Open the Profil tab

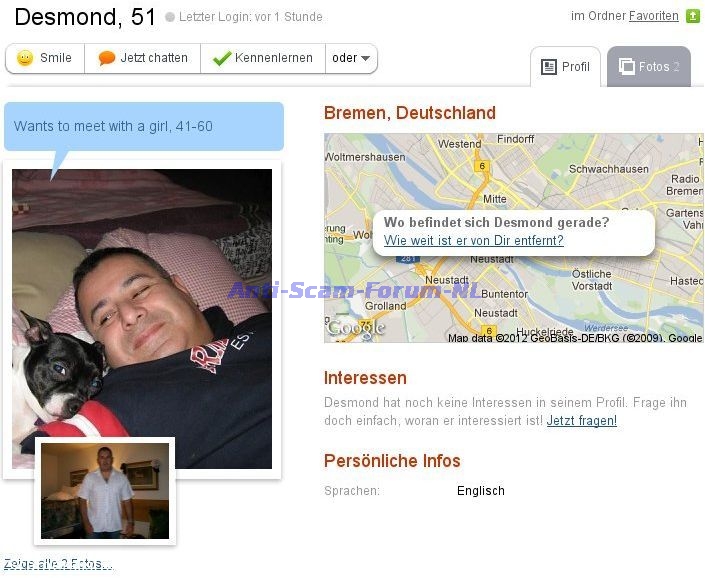[x=565, y=67]
